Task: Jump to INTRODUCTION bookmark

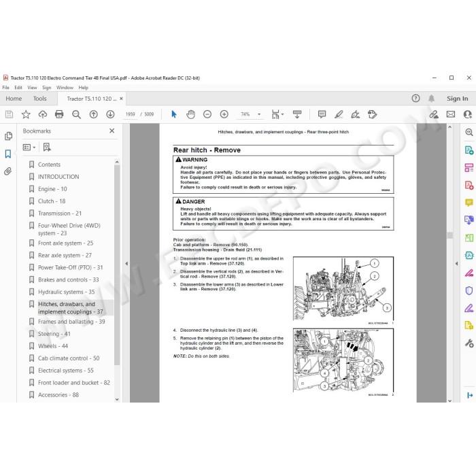Action: click(58, 177)
